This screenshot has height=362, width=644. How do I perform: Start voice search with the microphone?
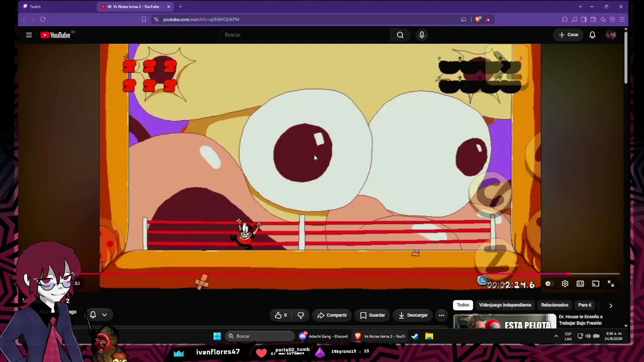coord(422,35)
